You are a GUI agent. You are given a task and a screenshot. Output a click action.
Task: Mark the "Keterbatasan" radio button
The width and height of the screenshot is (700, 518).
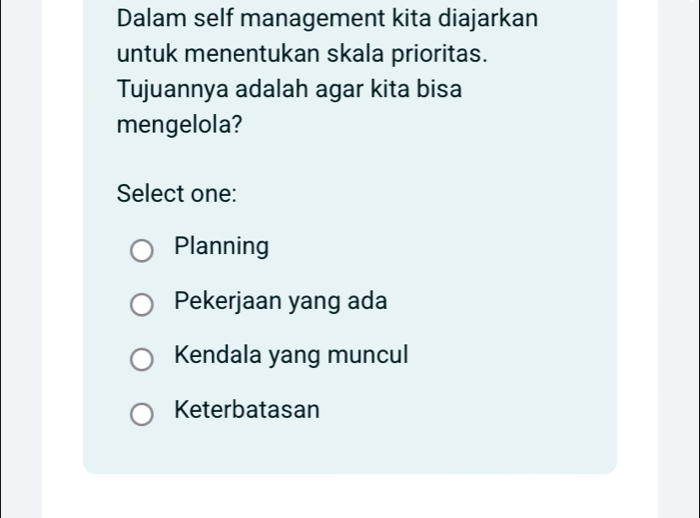[x=142, y=414]
